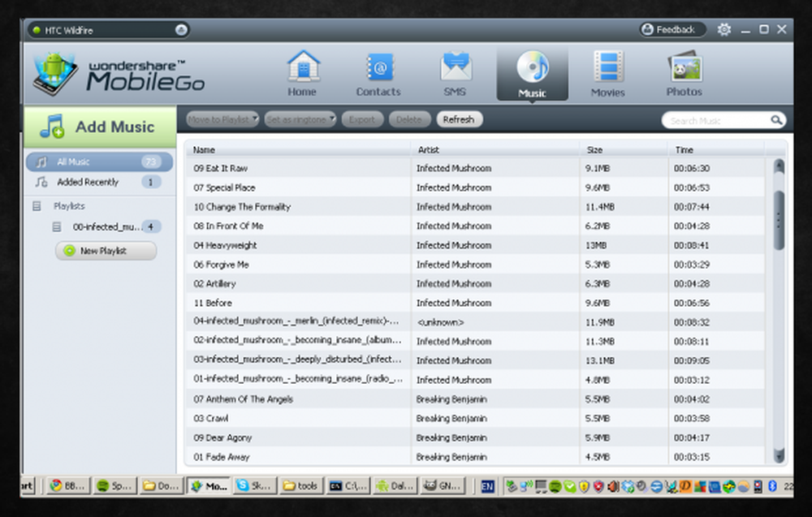Click the vertical scrollbar thumb
Viewport: 812px width, 517px height.
click(x=779, y=221)
